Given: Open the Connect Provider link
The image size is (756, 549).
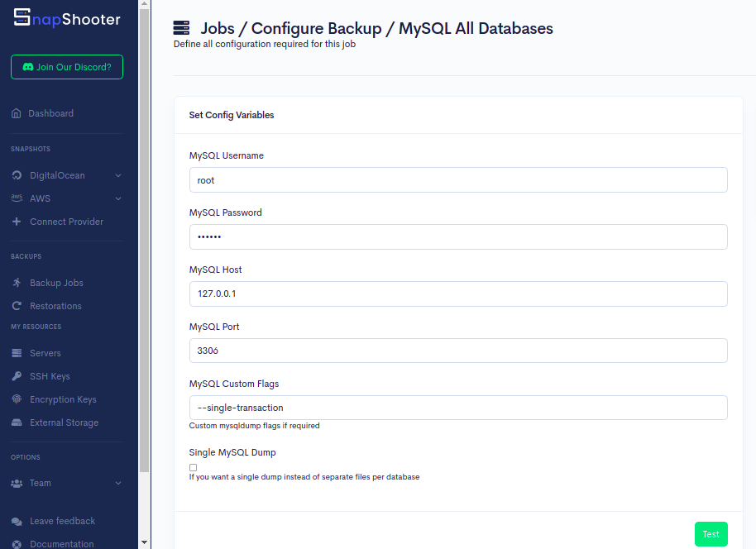Looking at the screenshot, I should tap(66, 222).
